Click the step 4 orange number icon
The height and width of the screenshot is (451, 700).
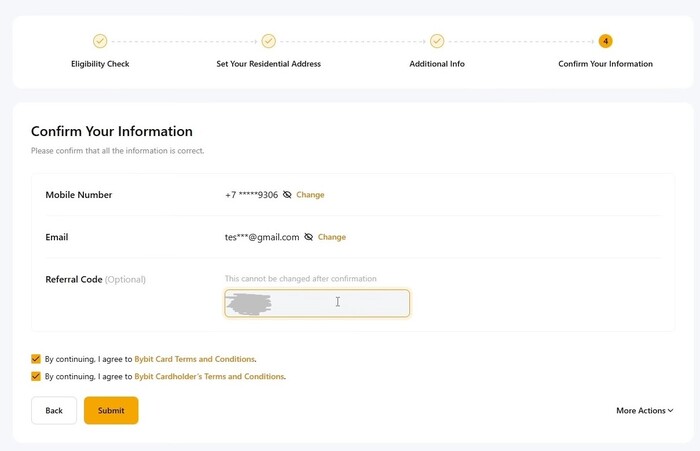tap(605, 41)
